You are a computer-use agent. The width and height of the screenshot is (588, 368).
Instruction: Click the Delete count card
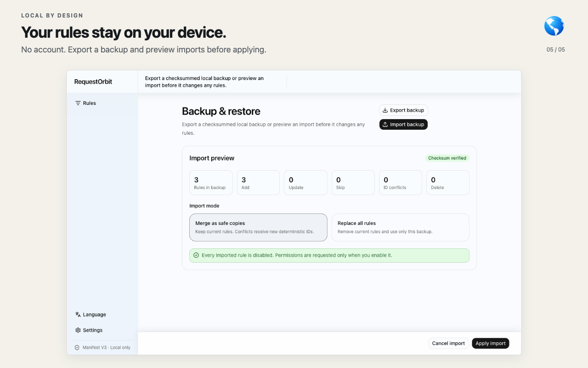[x=448, y=183]
